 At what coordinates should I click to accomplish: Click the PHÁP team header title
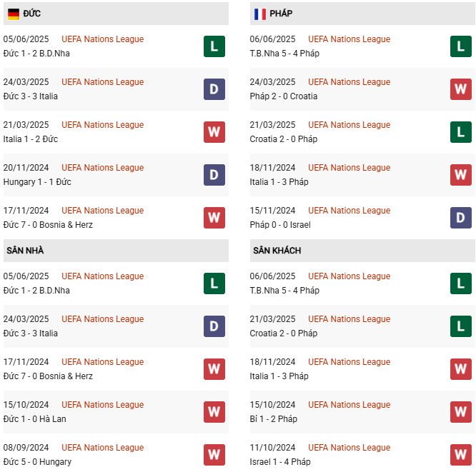(x=281, y=14)
